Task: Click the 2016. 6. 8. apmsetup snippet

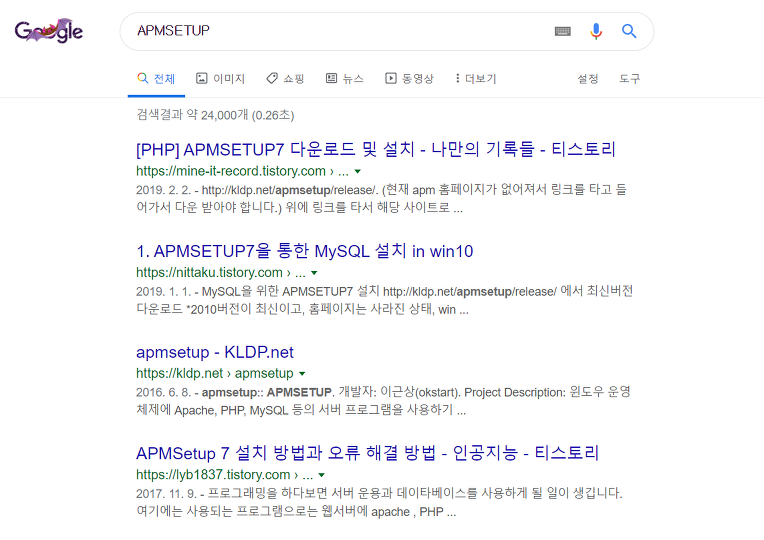Action: coord(383,401)
